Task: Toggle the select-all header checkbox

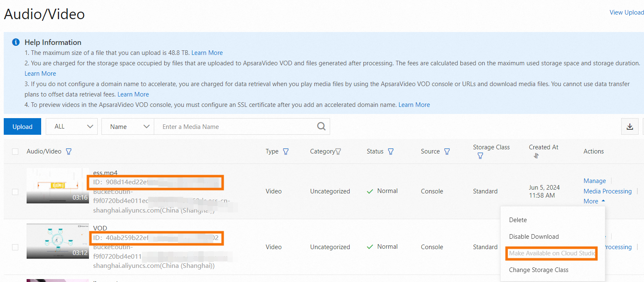Action: click(x=15, y=151)
